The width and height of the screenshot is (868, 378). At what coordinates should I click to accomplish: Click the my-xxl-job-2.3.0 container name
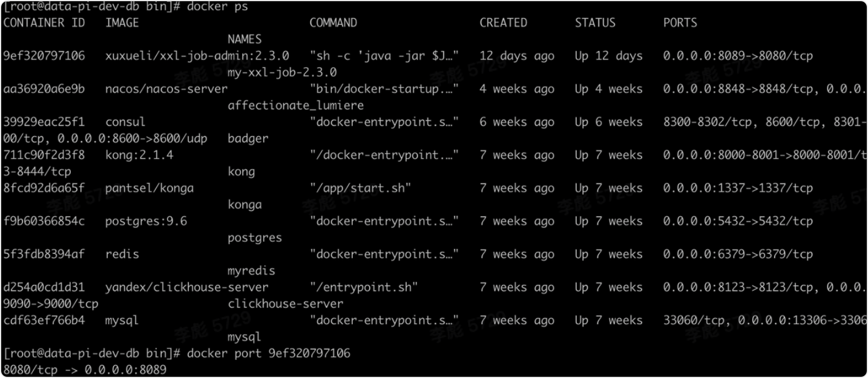[x=282, y=72]
